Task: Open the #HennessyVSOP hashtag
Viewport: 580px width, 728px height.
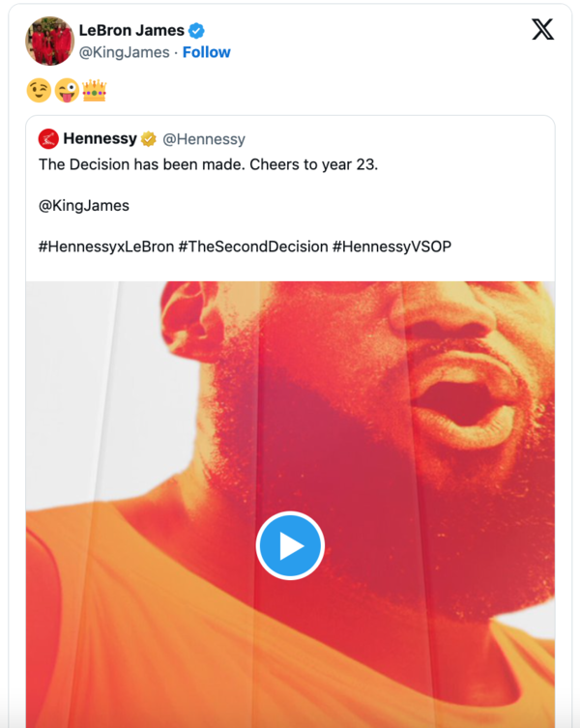Action: pyautogui.click(x=391, y=247)
